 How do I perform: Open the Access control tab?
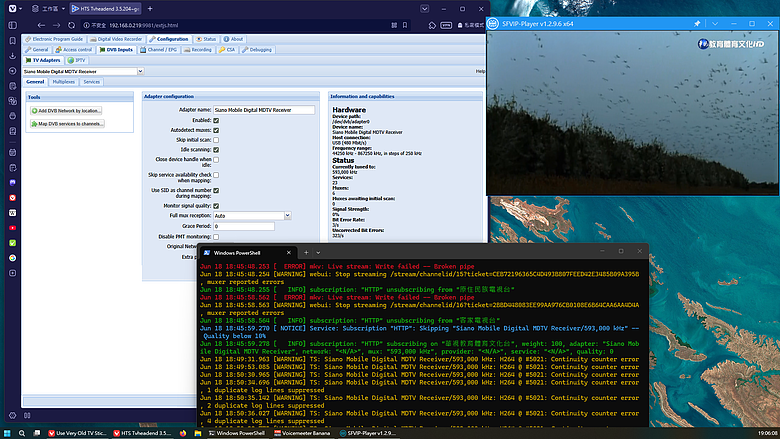click(x=74, y=50)
